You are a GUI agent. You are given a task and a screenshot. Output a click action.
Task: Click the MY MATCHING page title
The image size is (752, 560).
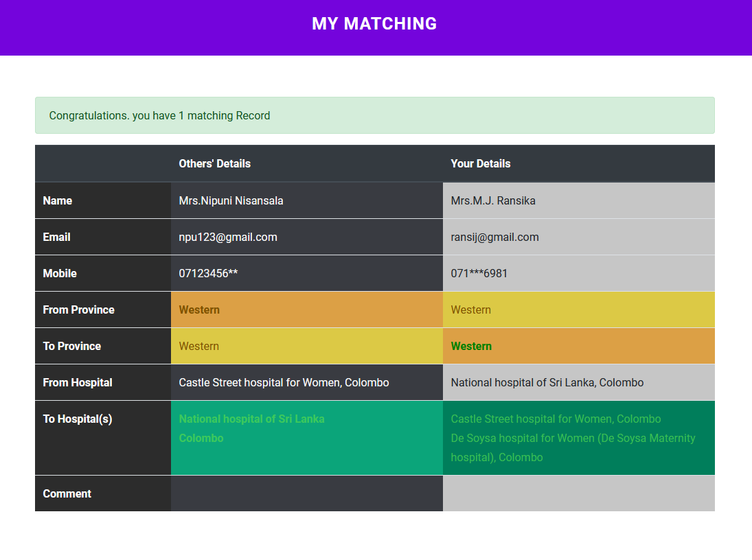[x=374, y=24]
